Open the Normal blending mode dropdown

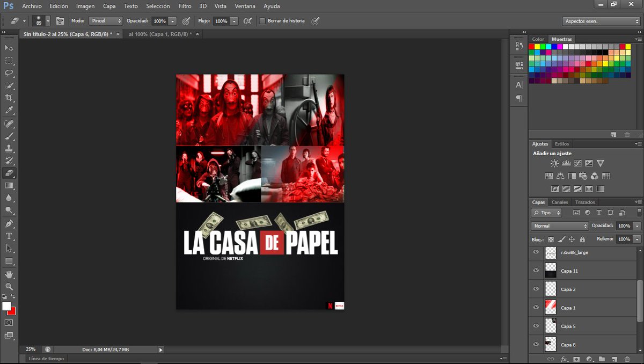pyautogui.click(x=559, y=225)
